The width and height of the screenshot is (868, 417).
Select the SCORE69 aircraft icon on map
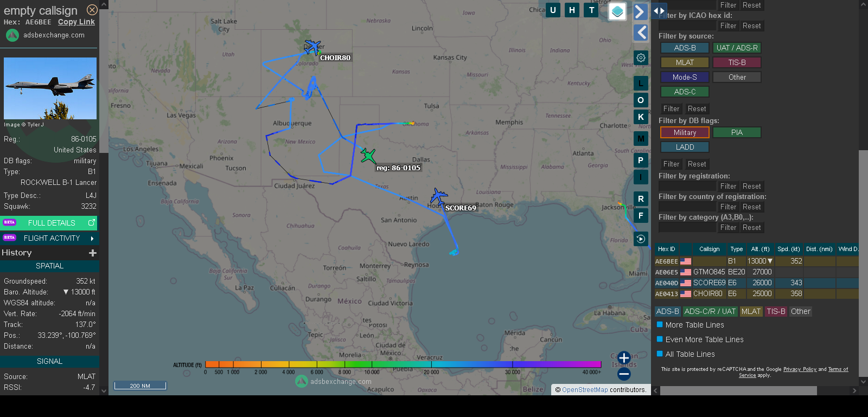pyautogui.click(x=438, y=196)
